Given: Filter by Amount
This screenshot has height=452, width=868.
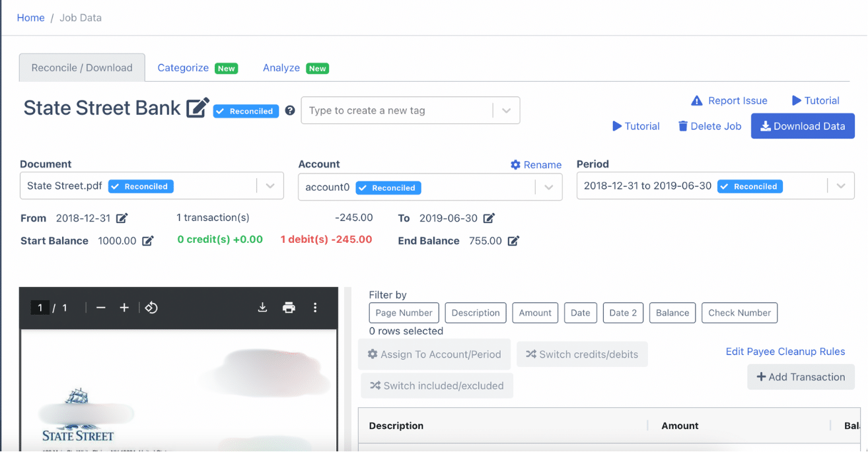Looking at the screenshot, I should click(535, 313).
